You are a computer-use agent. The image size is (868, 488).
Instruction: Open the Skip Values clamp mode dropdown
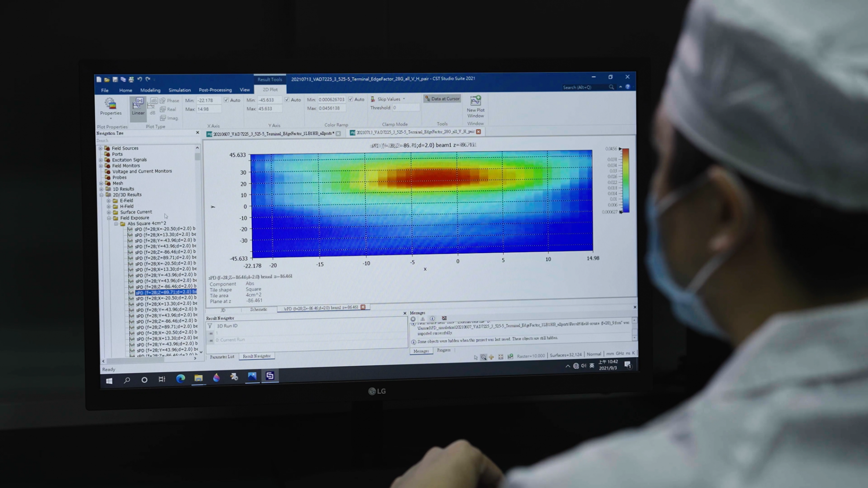[x=403, y=99]
